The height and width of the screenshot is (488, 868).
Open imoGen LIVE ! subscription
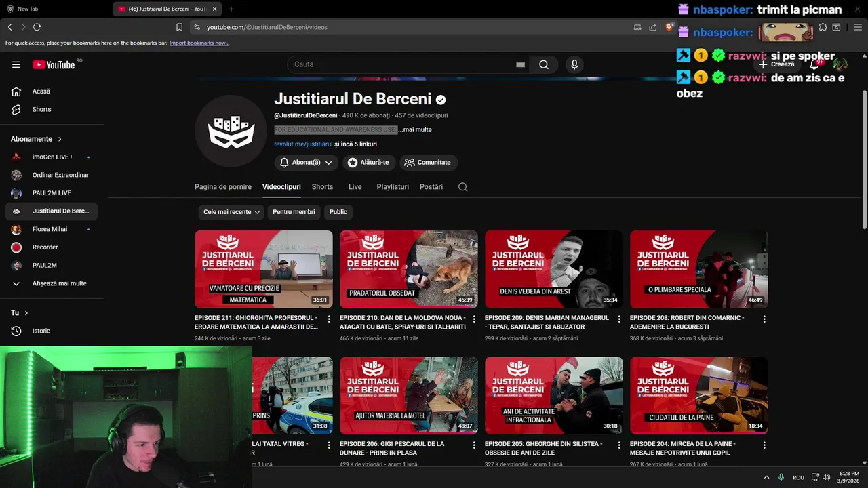[52, 157]
